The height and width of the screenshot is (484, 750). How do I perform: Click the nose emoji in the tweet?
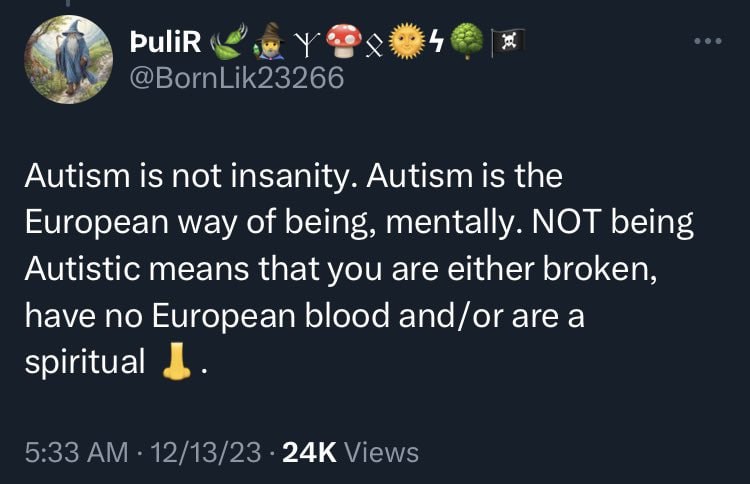point(176,361)
